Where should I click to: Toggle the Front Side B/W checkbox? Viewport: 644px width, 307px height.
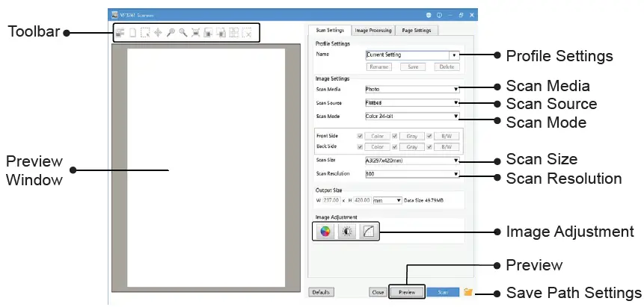[x=429, y=136]
